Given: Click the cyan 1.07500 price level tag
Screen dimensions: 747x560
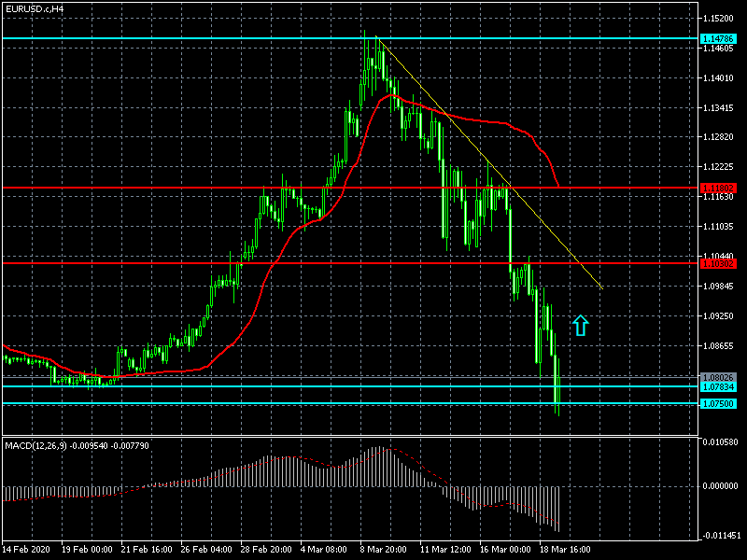Looking at the screenshot, I should tap(718, 404).
